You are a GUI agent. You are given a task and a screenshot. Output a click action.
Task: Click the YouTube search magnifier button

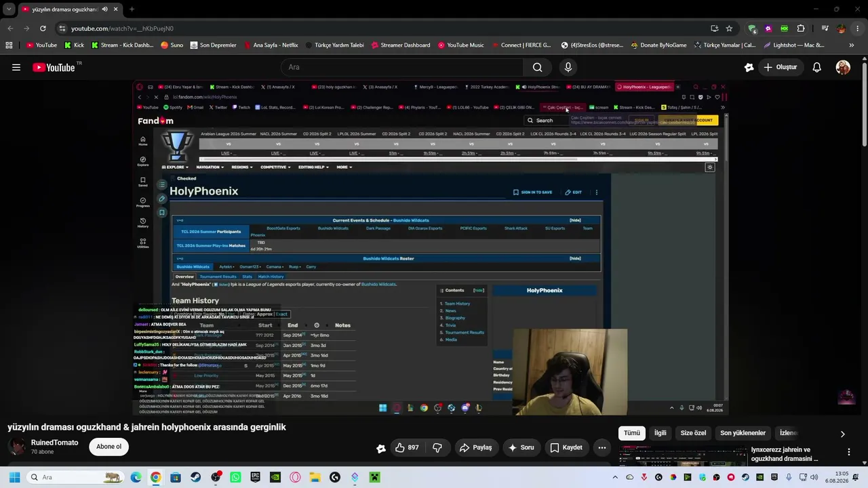pos(537,67)
